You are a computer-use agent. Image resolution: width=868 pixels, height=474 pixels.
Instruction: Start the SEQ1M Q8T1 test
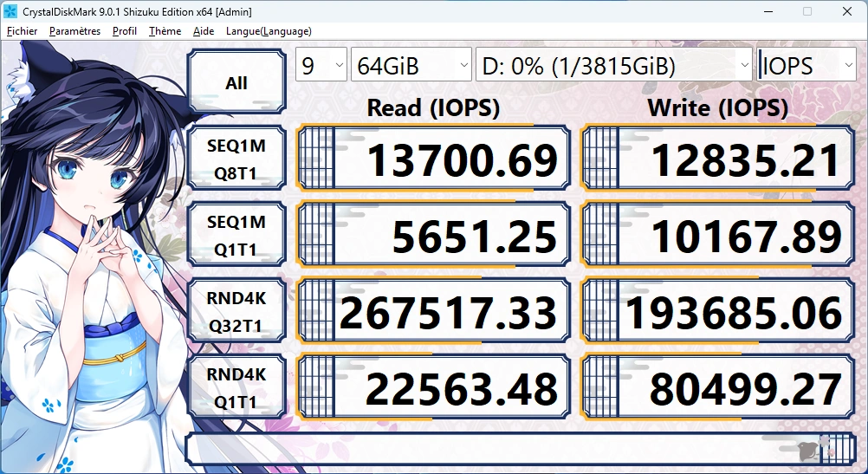coord(236,159)
